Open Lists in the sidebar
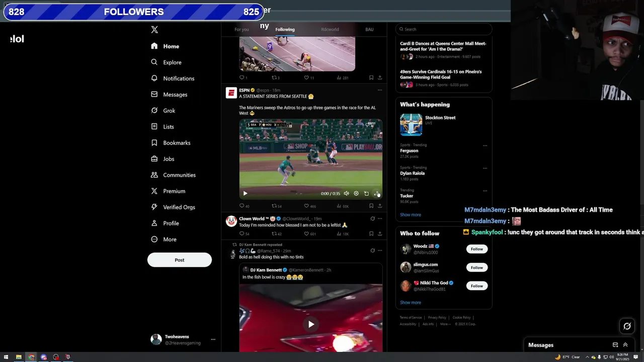The image size is (644, 362). pos(162,127)
